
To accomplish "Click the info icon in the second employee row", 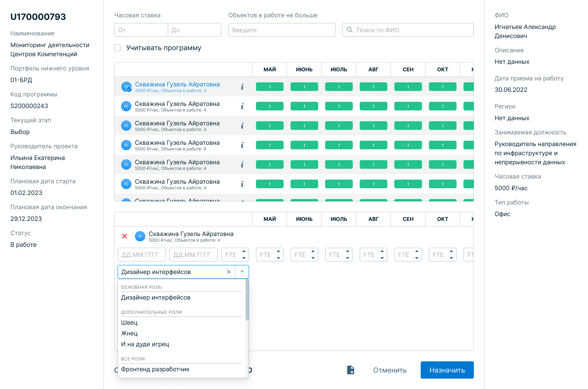I will [x=242, y=106].
